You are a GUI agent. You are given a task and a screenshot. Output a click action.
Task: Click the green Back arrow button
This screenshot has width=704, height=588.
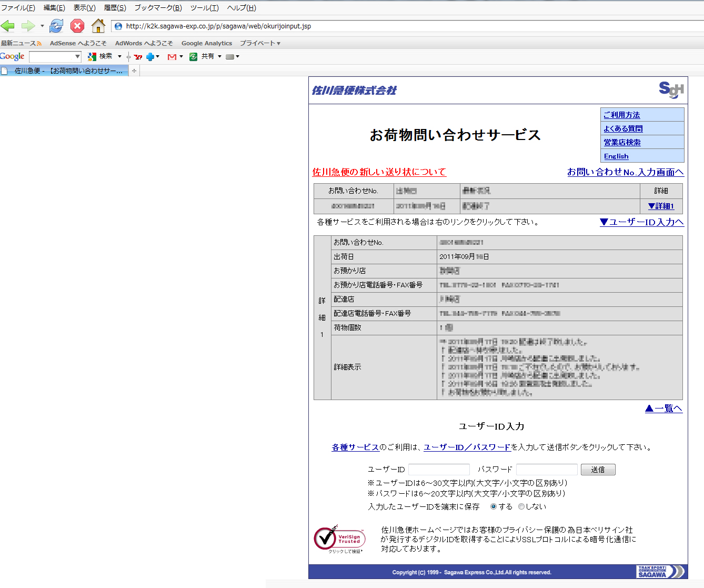pyautogui.click(x=8, y=26)
